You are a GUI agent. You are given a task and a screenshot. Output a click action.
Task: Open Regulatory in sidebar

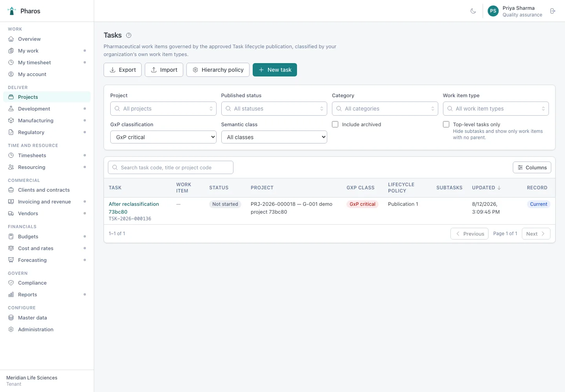[x=47, y=132]
